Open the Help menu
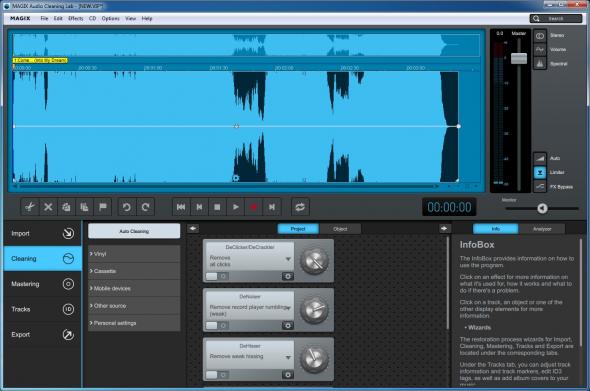This screenshot has width=590, height=391. tap(147, 18)
